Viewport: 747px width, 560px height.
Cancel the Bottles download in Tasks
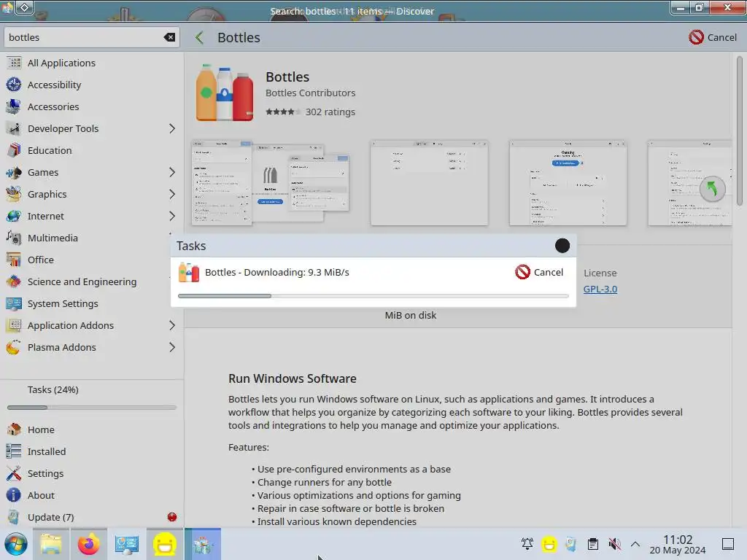tap(539, 273)
